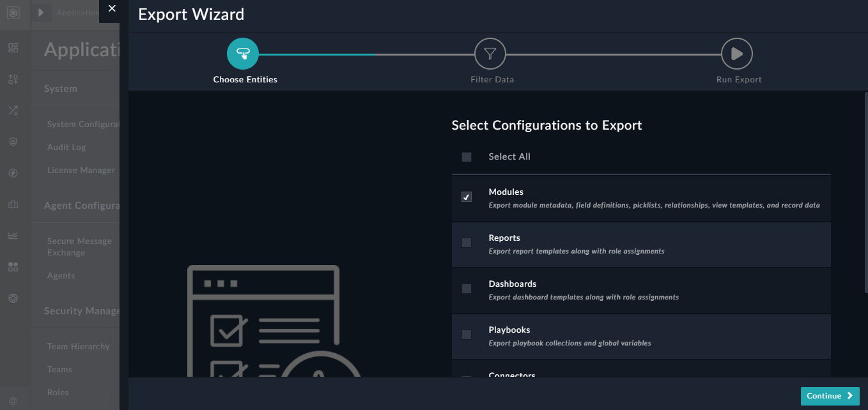Select the Filter Data funnel icon

tap(490, 54)
